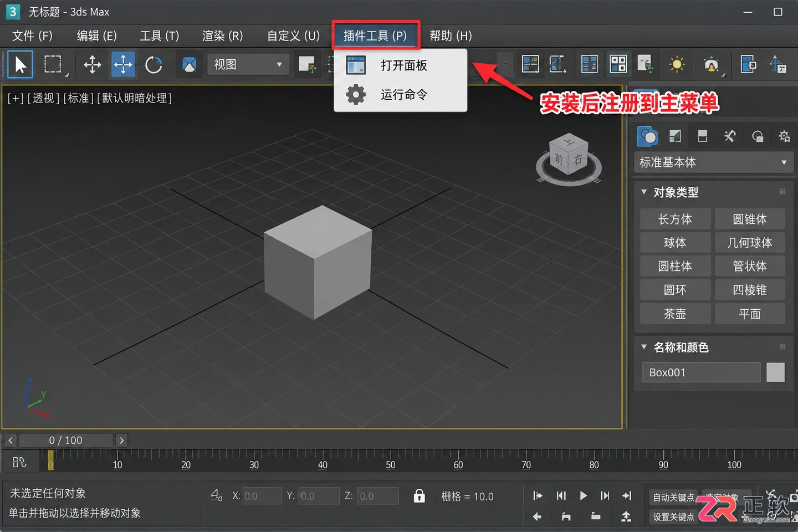Click the 圆环 button

click(675, 290)
